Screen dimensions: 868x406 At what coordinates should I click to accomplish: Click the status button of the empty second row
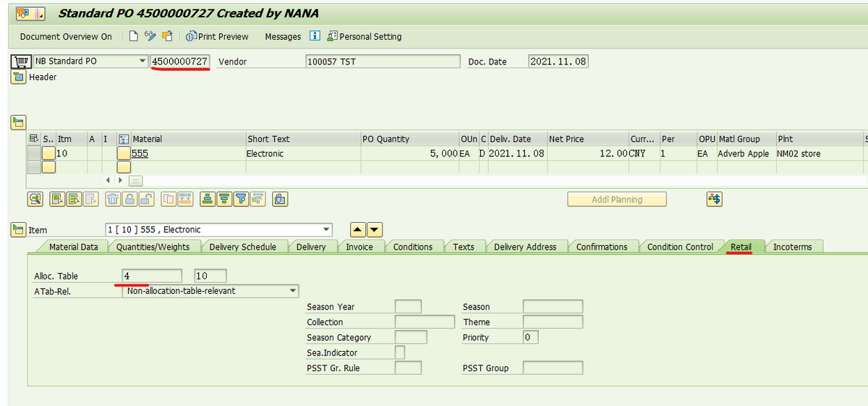tap(48, 167)
